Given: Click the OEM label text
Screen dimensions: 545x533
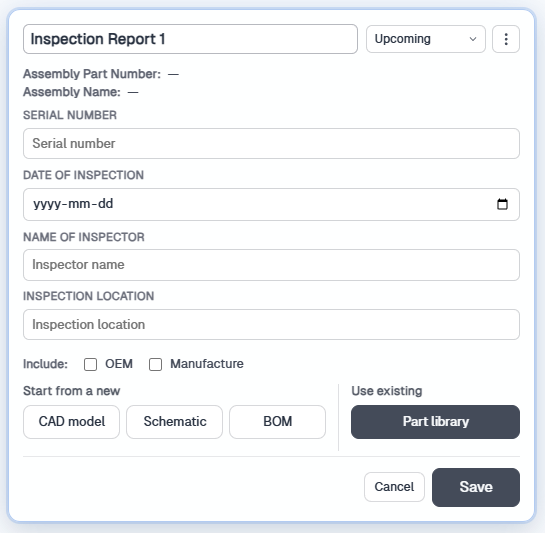Looking at the screenshot, I should [x=119, y=364].
